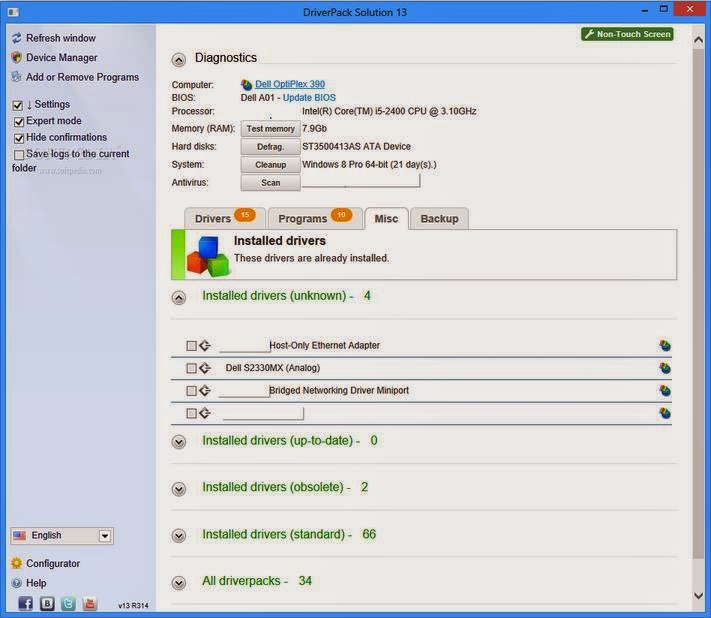Expand Installed drivers (up-to-date) section

(179, 442)
